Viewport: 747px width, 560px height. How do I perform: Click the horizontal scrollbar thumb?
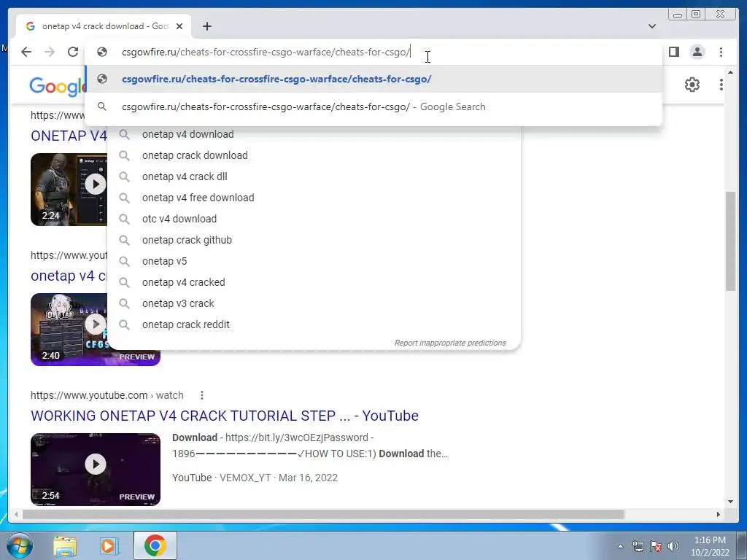(323, 514)
